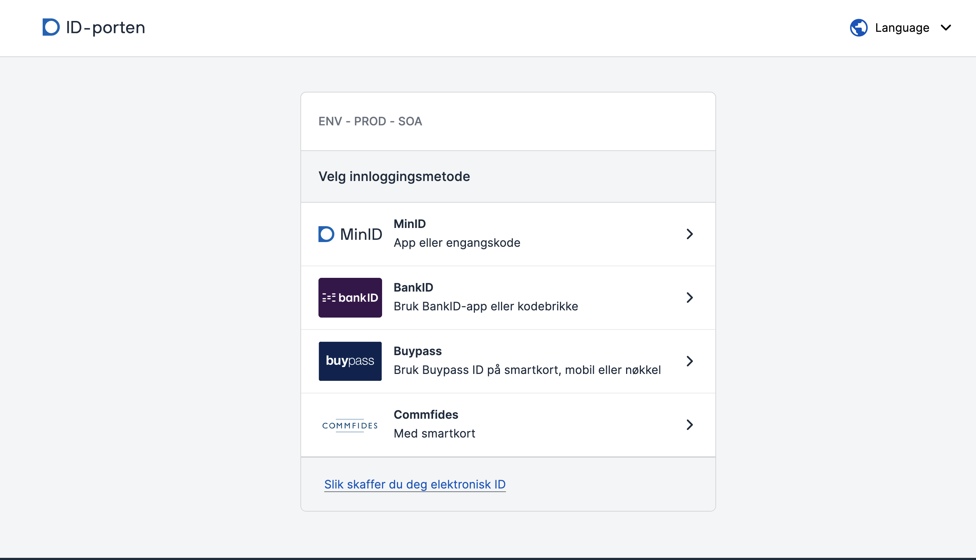Click the MinID logo
Image resolution: width=976 pixels, height=560 pixels.
[350, 234]
